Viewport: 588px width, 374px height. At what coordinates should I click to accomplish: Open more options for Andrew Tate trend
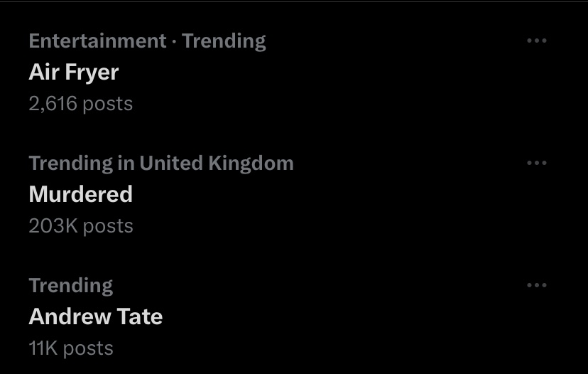pyautogui.click(x=537, y=285)
